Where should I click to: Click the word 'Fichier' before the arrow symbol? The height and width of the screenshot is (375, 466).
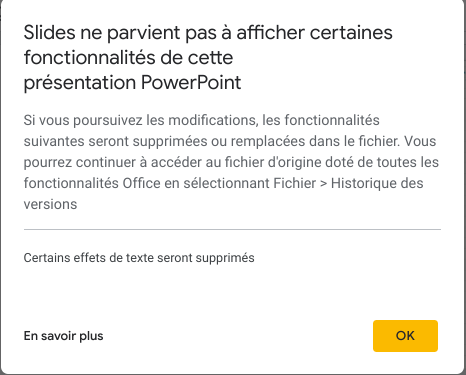[295, 183]
